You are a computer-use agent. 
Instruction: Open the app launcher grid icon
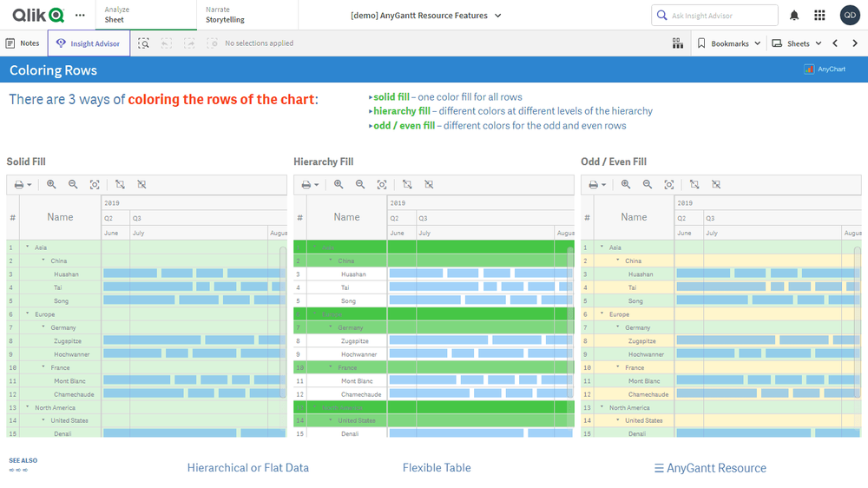[819, 16]
